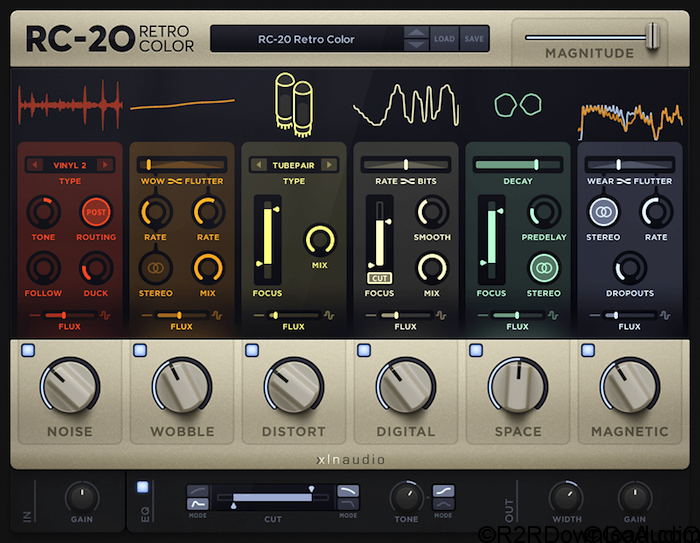
Task: Toggle the Noise POST routing button
Action: click(96, 212)
